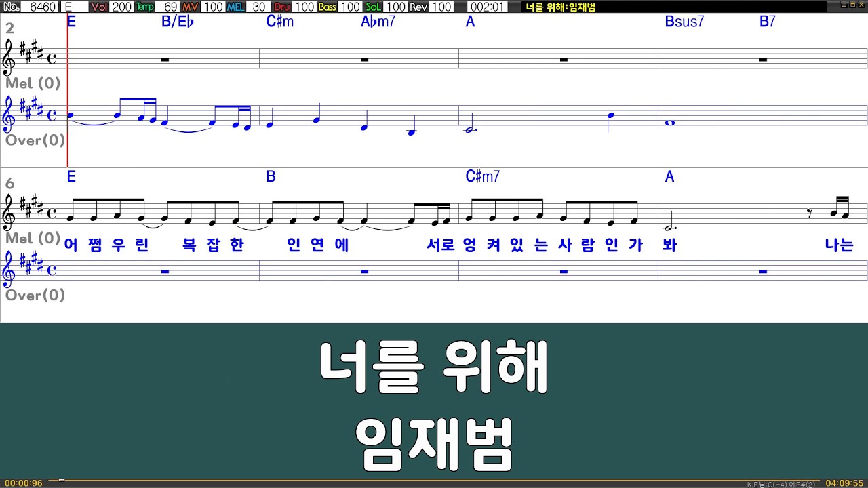Click the song number field showing 6460

point(40,7)
